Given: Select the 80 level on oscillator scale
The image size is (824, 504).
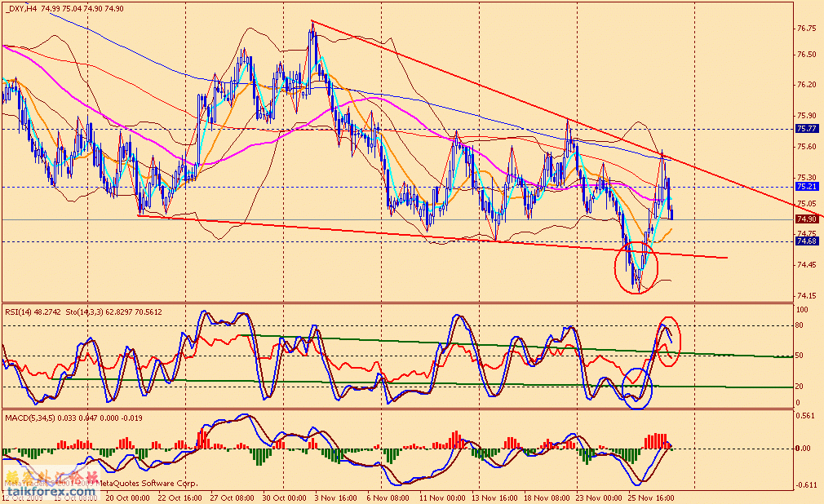Looking at the screenshot, I should point(800,325).
